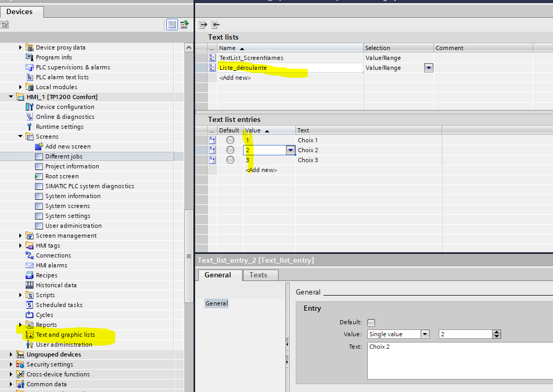Collapse the HMI_1 [TP1200 Comfort] node
Image resolution: width=553 pixels, height=392 pixels.
[x=11, y=97]
